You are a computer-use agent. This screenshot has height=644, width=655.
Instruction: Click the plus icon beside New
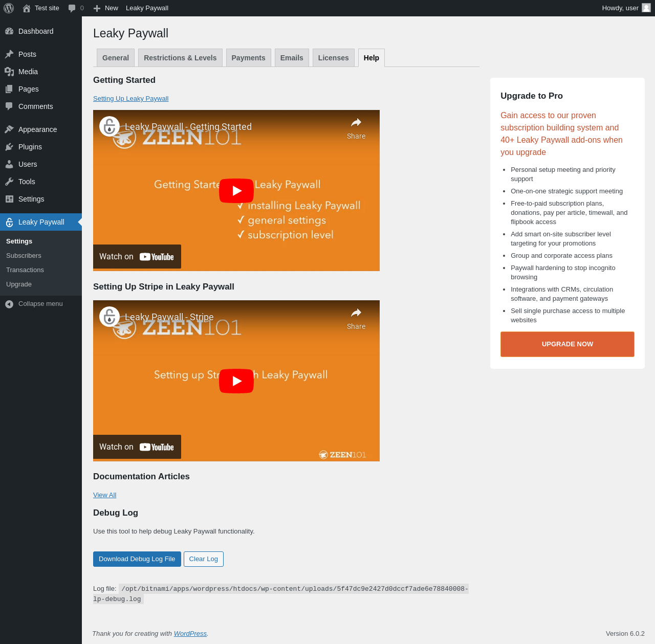pos(97,8)
